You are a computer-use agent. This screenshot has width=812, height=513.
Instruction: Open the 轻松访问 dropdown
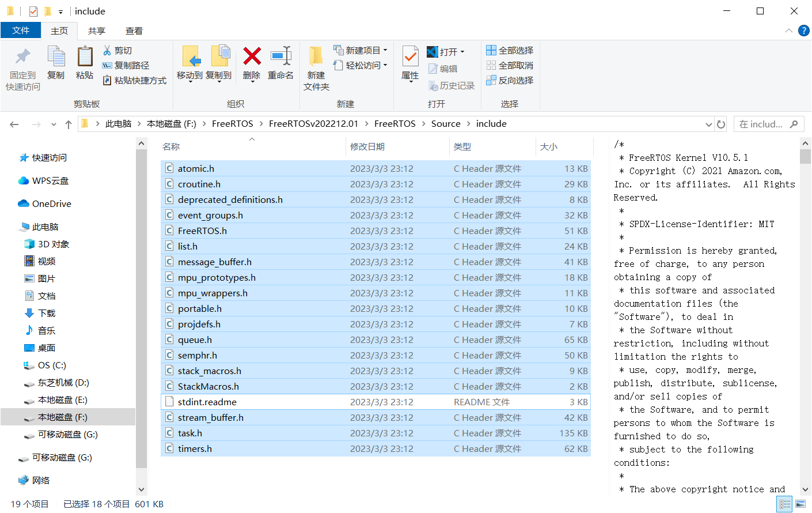(385, 65)
